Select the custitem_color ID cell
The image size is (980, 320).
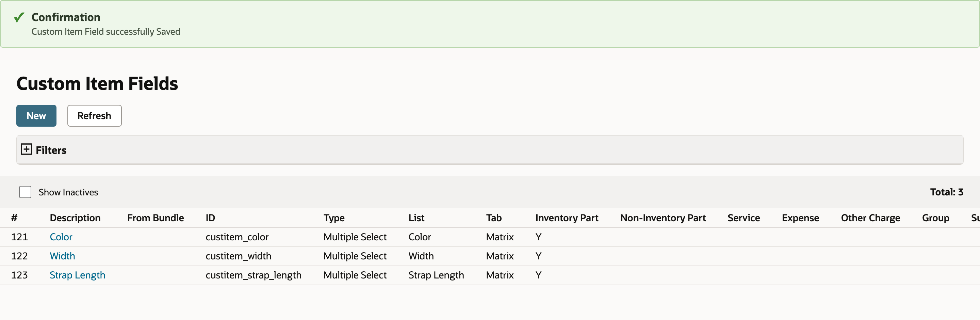237,237
